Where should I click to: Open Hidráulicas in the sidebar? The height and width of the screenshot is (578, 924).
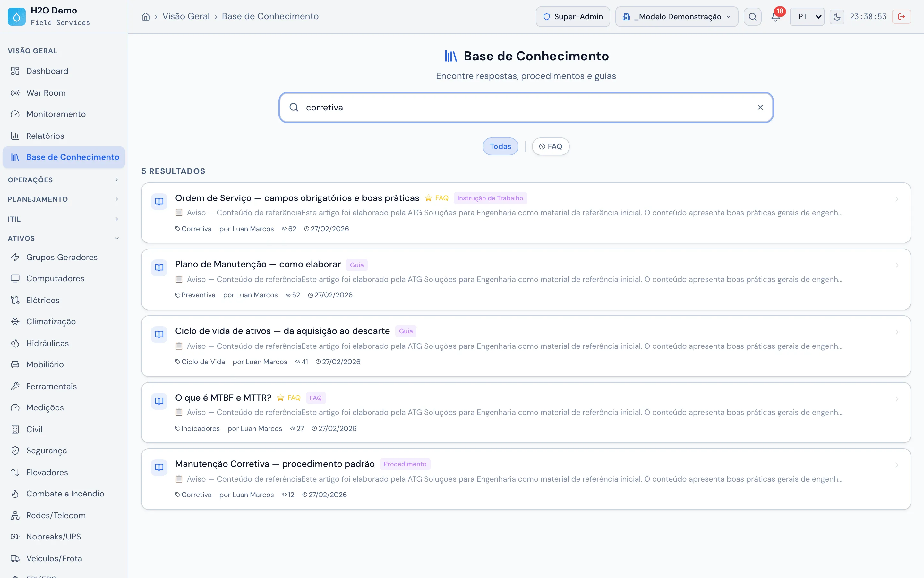tap(64, 343)
